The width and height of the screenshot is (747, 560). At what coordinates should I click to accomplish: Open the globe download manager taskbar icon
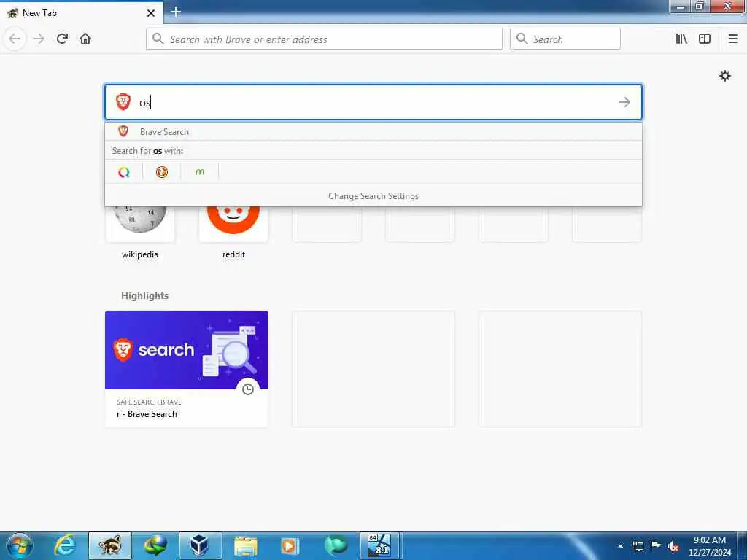tap(155, 545)
